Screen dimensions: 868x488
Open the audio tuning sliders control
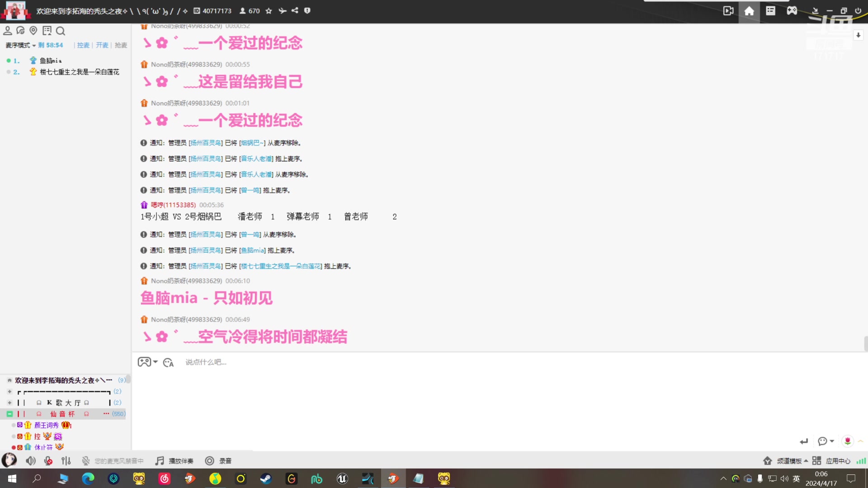(x=66, y=460)
